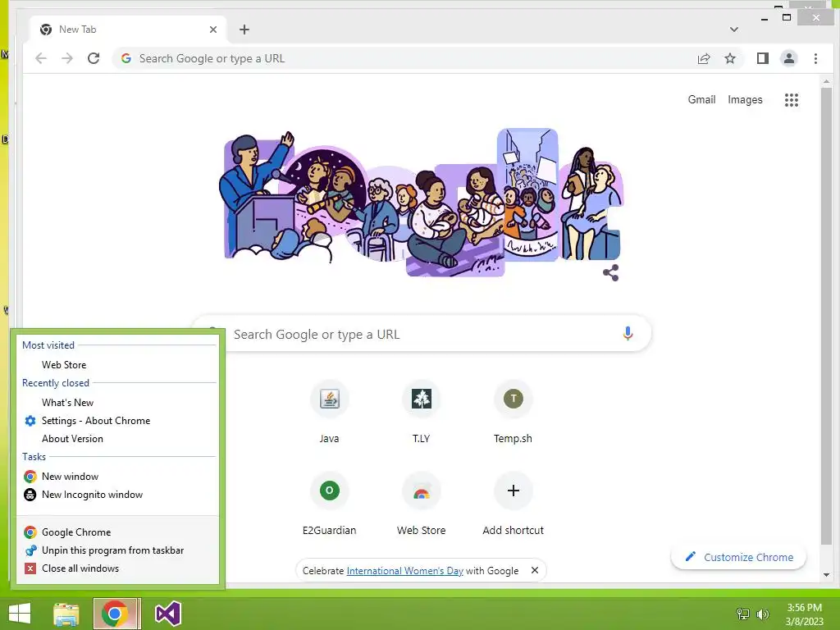Choose New Incognito window task
The height and width of the screenshot is (630, 840).
pyautogui.click(x=118, y=495)
